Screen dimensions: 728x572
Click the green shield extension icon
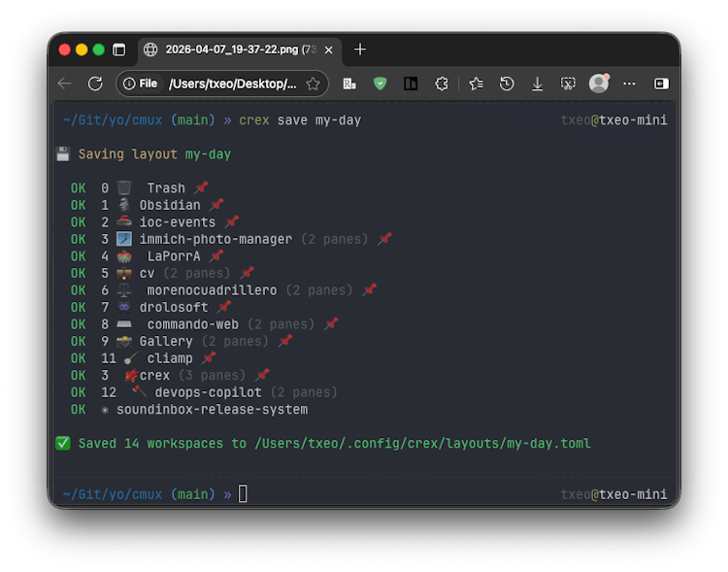(380, 84)
